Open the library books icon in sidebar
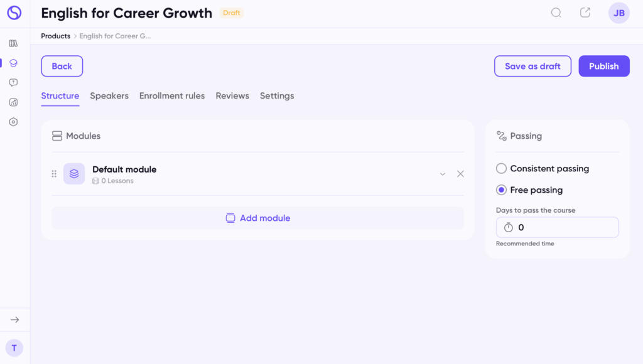Screen dimensions: 643x364 tap(14, 43)
